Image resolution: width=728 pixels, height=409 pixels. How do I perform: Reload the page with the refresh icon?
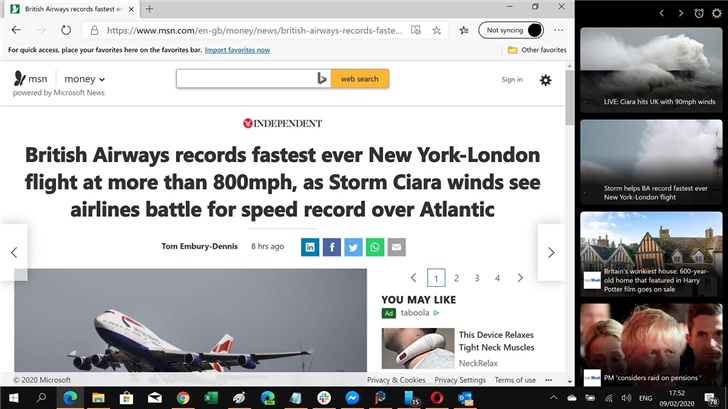pyautogui.click(x=66, y=30)
